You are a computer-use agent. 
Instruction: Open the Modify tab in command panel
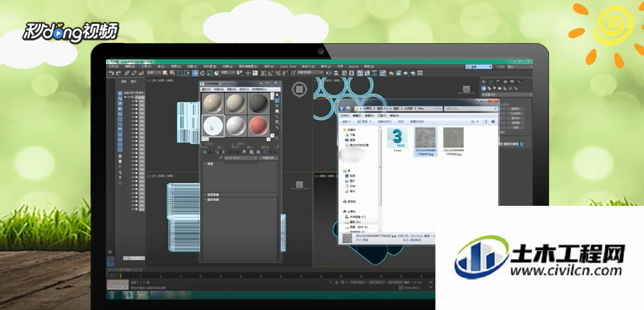click(x=490, y=81)
